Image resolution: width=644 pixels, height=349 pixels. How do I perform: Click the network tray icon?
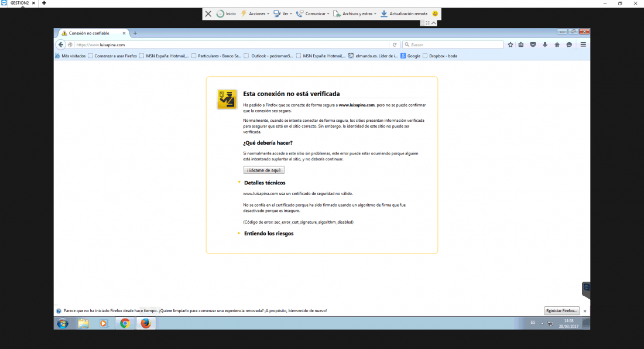click(x=550, y=324)
